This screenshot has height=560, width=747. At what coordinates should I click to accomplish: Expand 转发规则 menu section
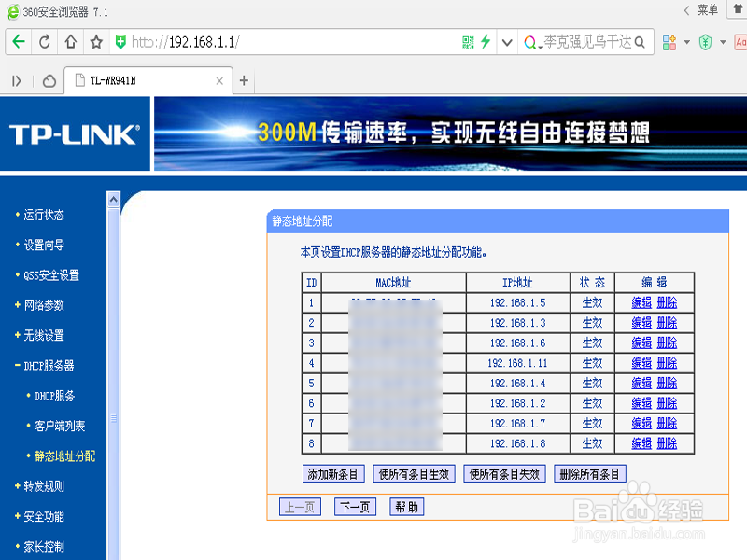click(44, 486)
